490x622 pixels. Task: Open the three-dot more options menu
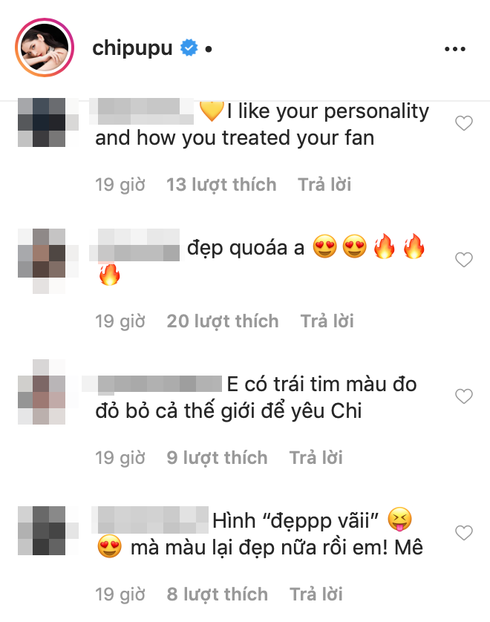click(455, 49)
